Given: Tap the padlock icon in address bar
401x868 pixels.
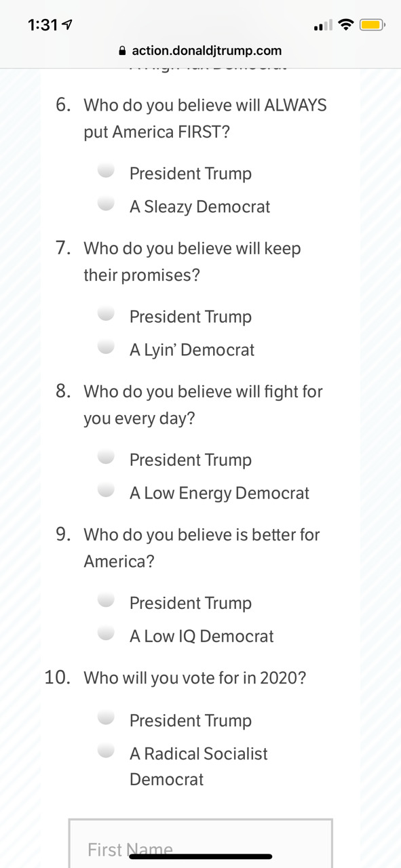Looking at the screenshot, I should coord(122,51).
